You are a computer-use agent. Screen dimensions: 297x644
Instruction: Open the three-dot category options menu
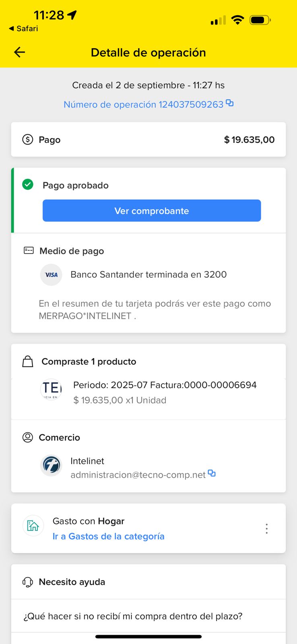click(x=266, y=528)
